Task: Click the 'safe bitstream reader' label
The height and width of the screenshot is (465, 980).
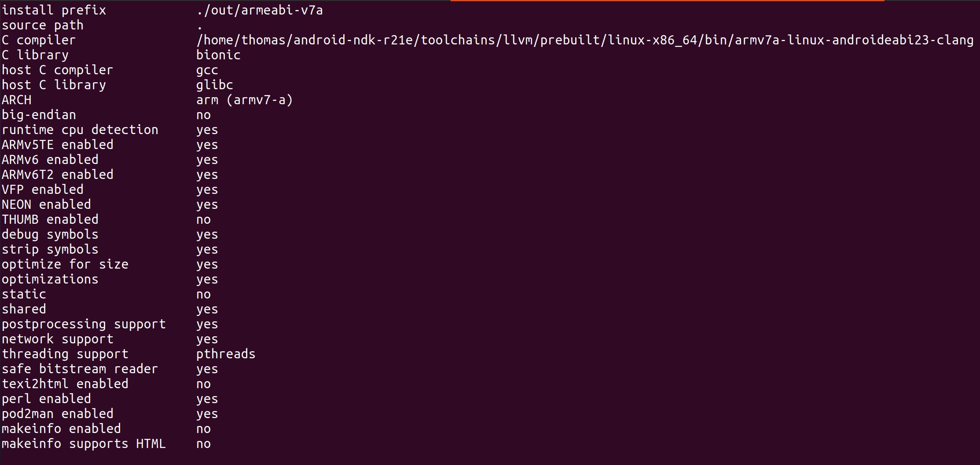Action: (x=80, y=369)
